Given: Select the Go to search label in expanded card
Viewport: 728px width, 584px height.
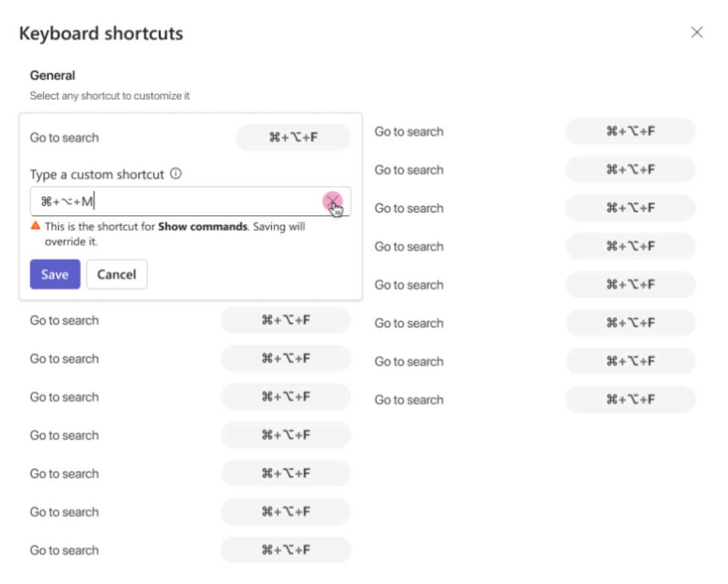Looking at the screenshot, I should coord(64,138).
